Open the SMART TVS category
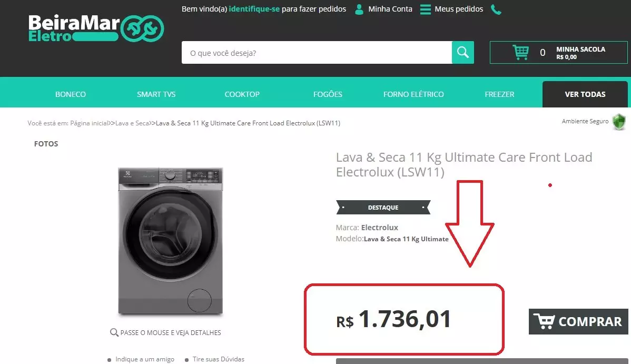 [x=156, y=94]
